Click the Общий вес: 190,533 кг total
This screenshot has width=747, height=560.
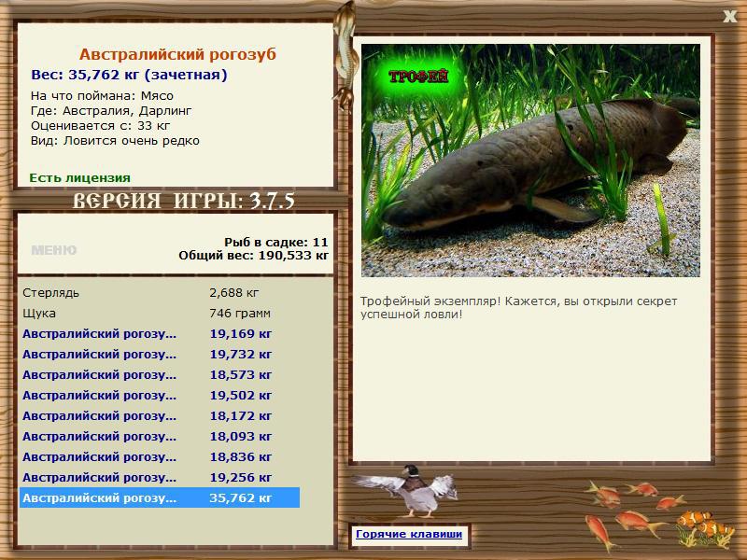253,256
